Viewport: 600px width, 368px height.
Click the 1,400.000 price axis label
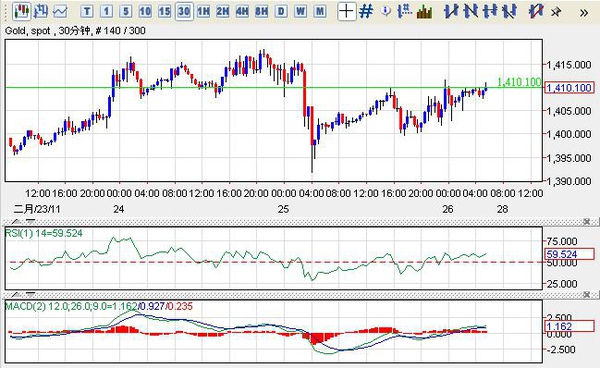tap(569, 134)
